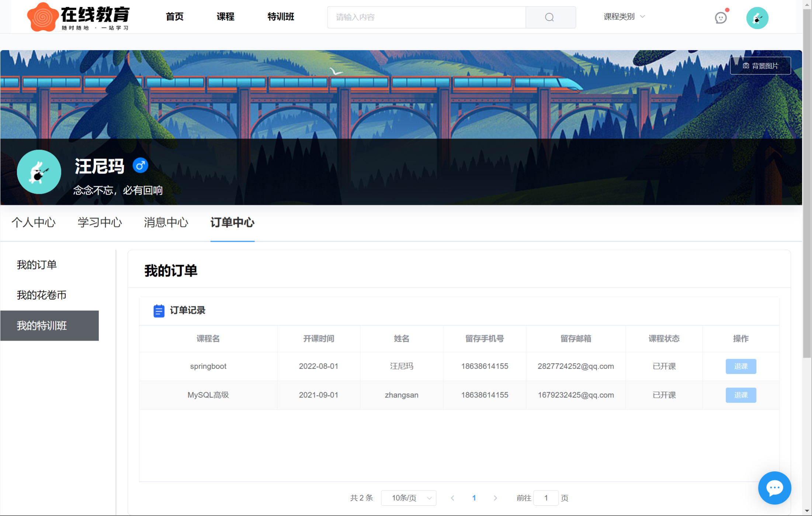Click the user avatar in top bar
Screen dimensions: 812x516
(757, 18)
